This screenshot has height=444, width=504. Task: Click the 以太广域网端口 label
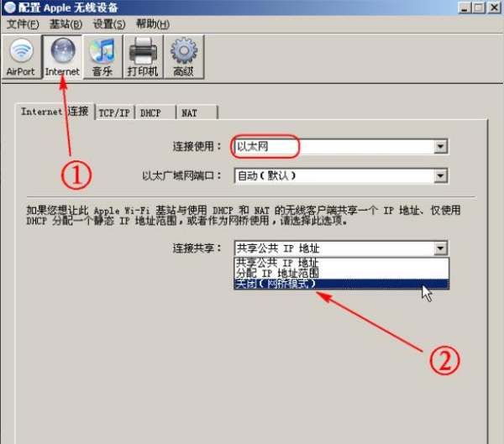point(182,175)
